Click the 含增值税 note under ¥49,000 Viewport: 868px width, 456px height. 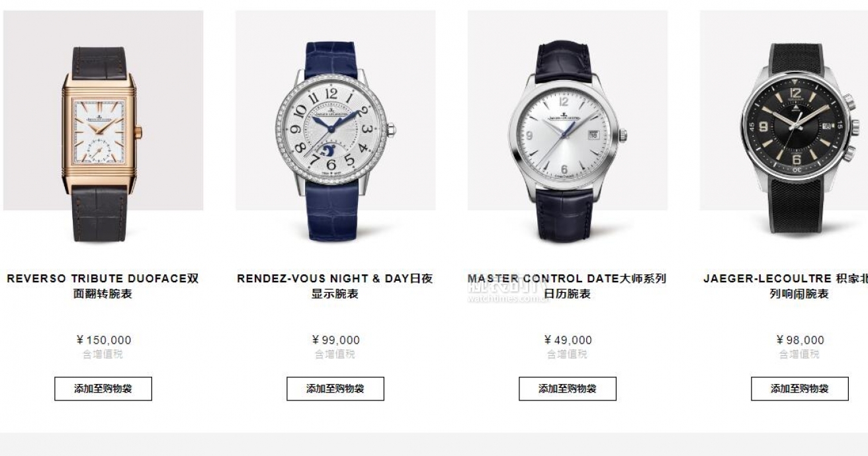567,354
